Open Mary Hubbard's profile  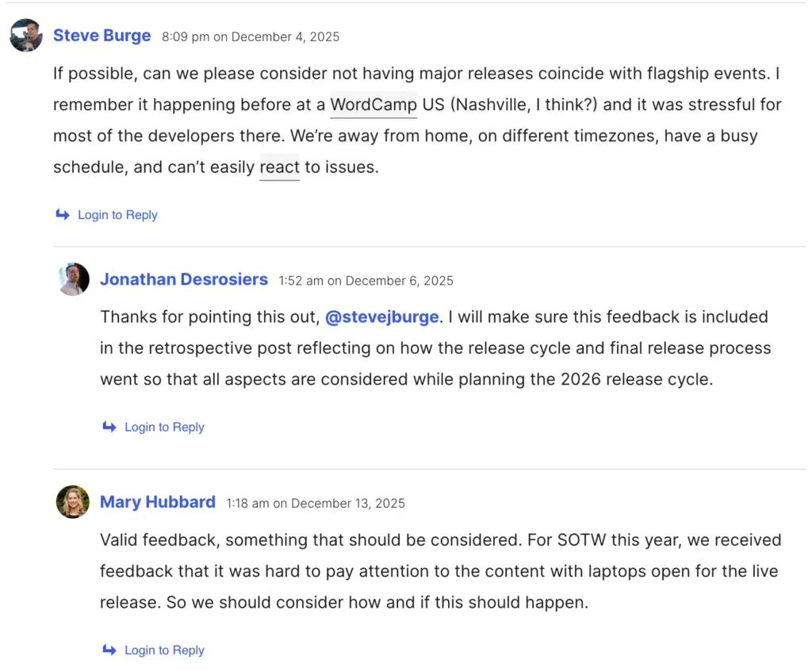tap(157, 502)
